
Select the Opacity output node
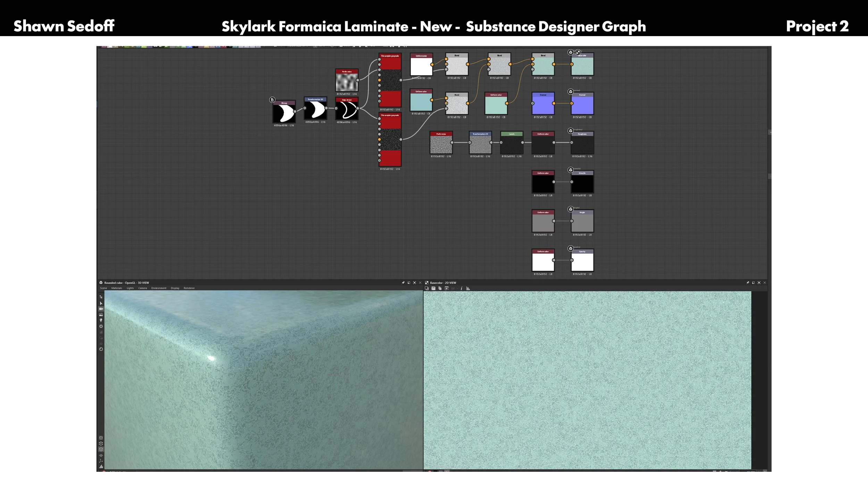(582, 260)
